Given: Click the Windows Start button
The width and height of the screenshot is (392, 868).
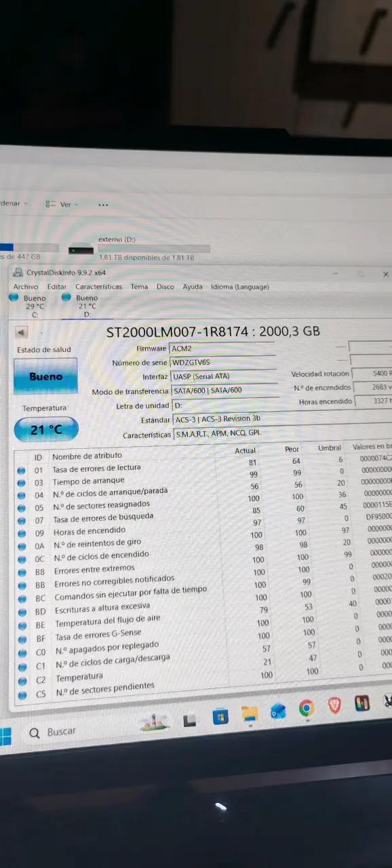Looking at the screenshot, I should coord(5,735).
